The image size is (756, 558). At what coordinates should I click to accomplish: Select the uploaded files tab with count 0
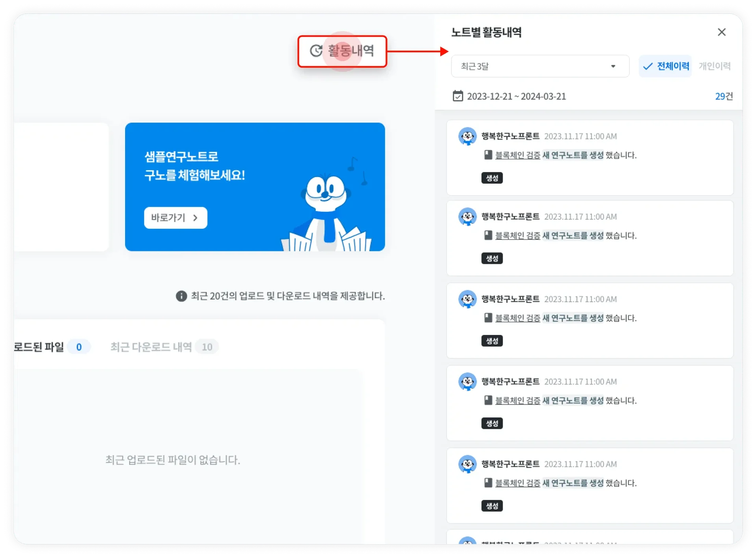coord(50,347)
